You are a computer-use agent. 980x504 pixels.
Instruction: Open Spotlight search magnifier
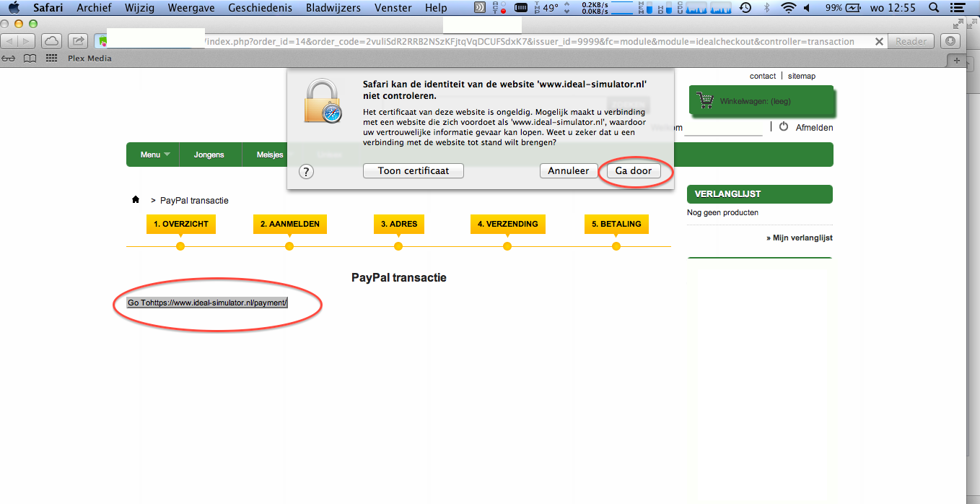tap(935, 8)
